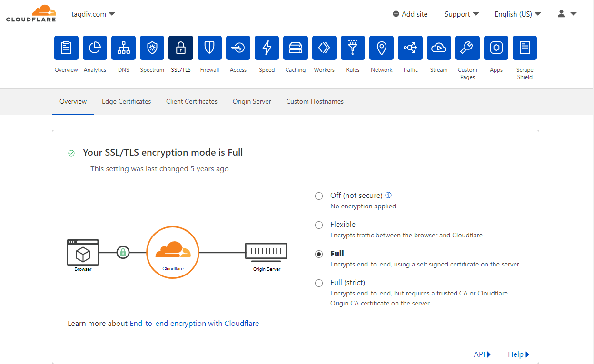
Task: Click the Cloudflare logo in header
Action: pyautogui.click(x=31, y=13)
